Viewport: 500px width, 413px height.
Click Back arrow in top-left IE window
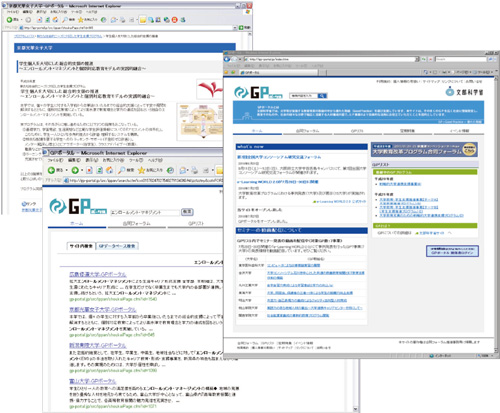pyautogui.click(x=9, y=20)
